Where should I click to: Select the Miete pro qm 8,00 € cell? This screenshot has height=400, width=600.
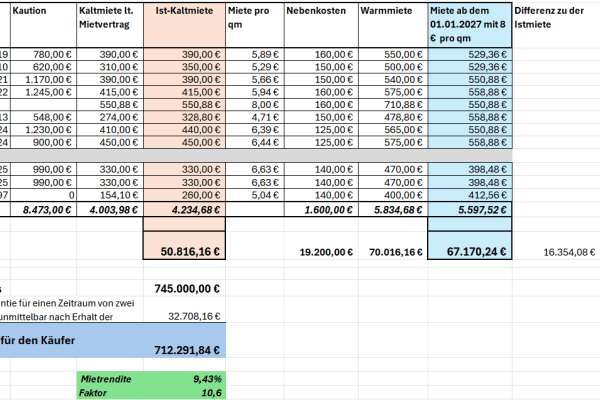[x=255, y=104]
